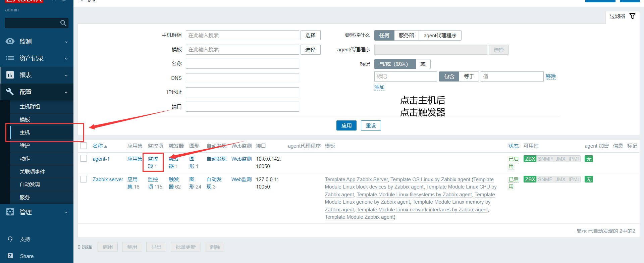Open 主机 configuration menu item
644x263 pixels.
[x=42, y=133]
